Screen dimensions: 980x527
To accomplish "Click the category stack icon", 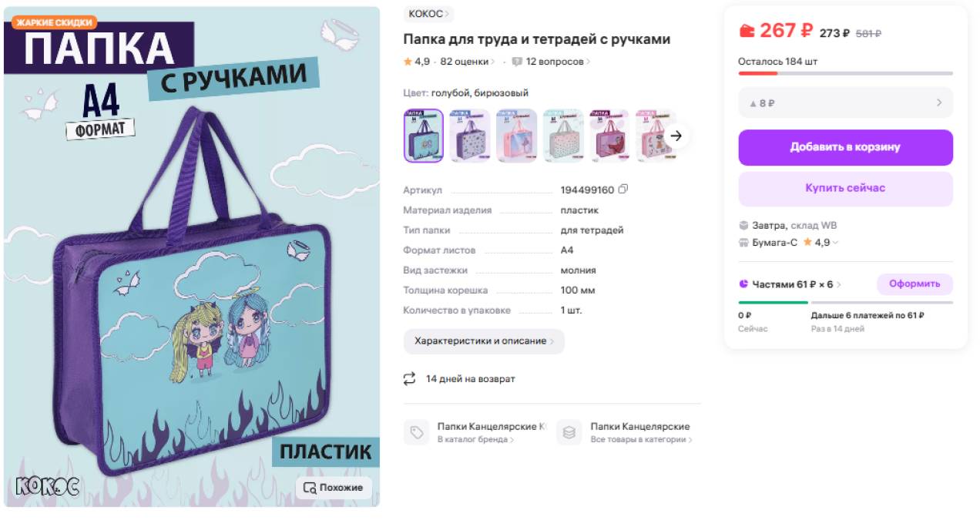I will tap(569, 432).
